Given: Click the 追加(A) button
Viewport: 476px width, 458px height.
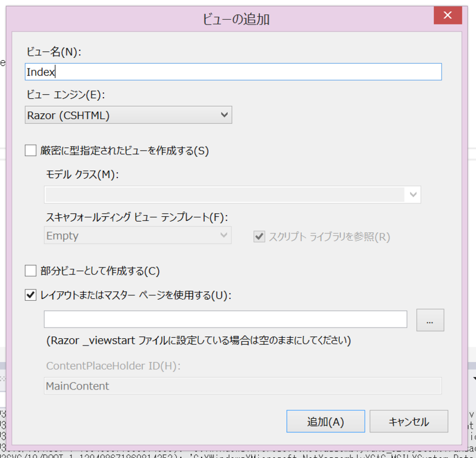Looking at the screenshot, I should pos(325,421).
